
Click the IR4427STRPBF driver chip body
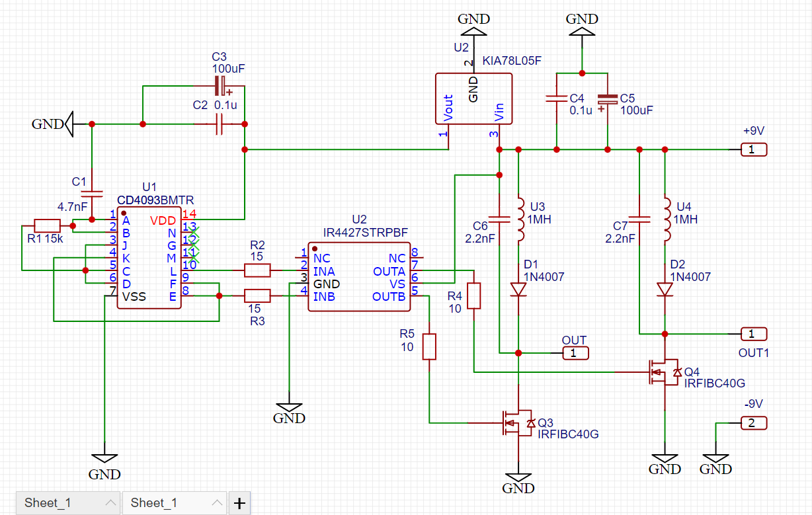[360, 277]
